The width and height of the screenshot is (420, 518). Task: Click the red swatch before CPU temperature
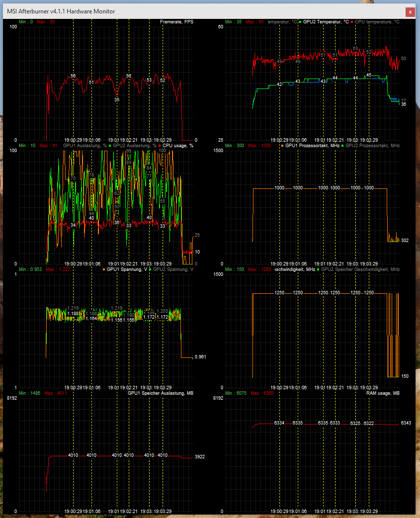352,22
